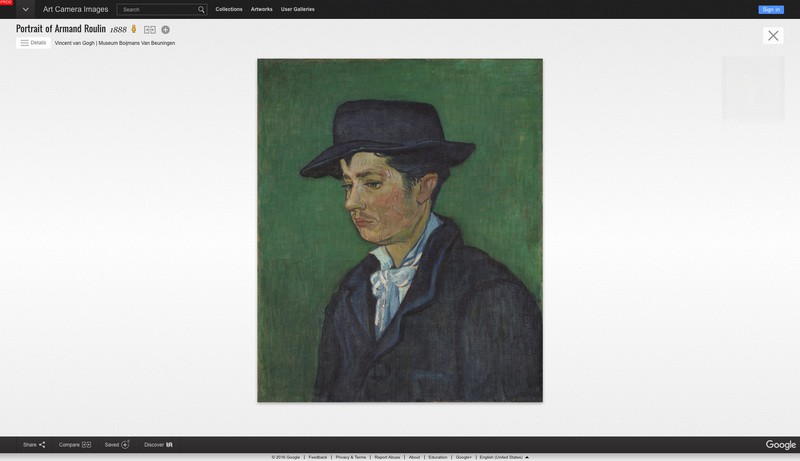Go to Collections
The width and height of the screenshot is (800, 461).
point(229,9)
